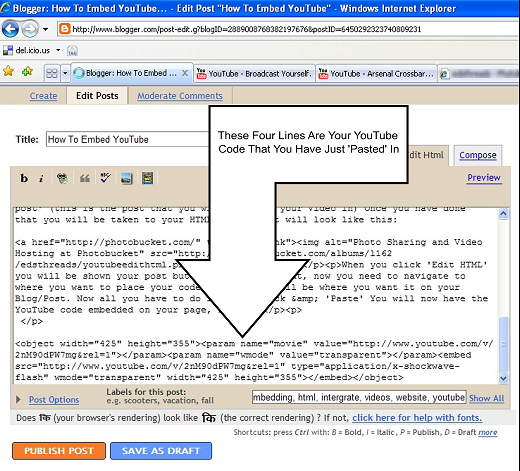Go back with the browser Back button
Screen dimensions: 520x471
[10, 29]
